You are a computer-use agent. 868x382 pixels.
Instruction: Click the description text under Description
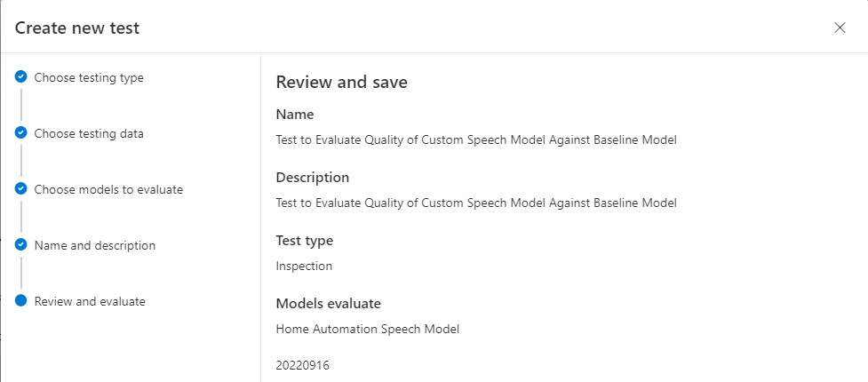coord(476,203)
